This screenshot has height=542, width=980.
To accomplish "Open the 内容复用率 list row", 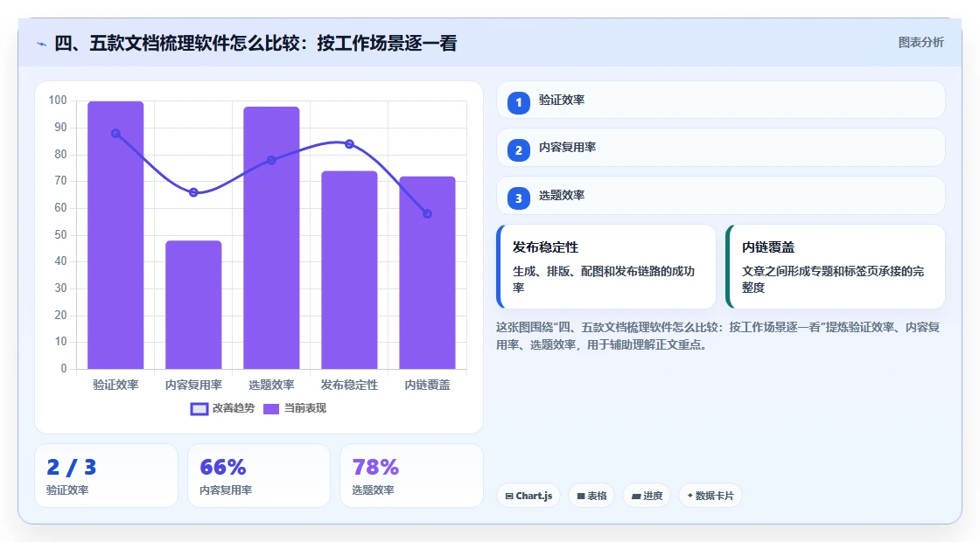I will (721, 148).
